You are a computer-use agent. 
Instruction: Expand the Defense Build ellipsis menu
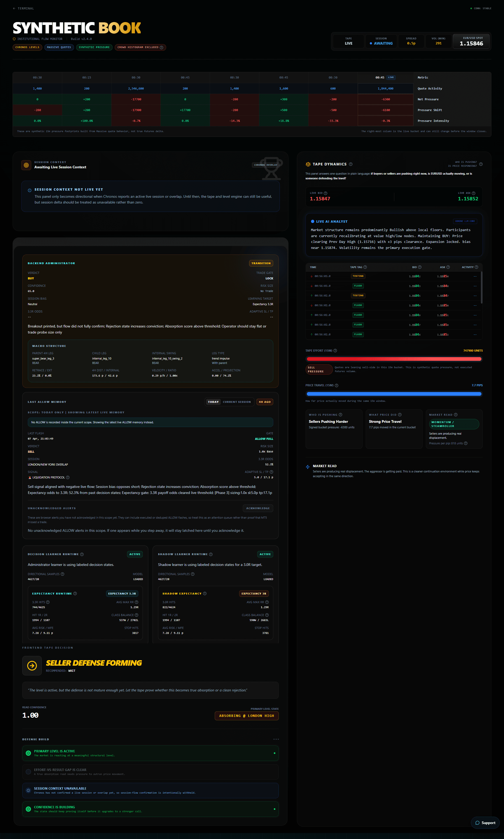276,739
